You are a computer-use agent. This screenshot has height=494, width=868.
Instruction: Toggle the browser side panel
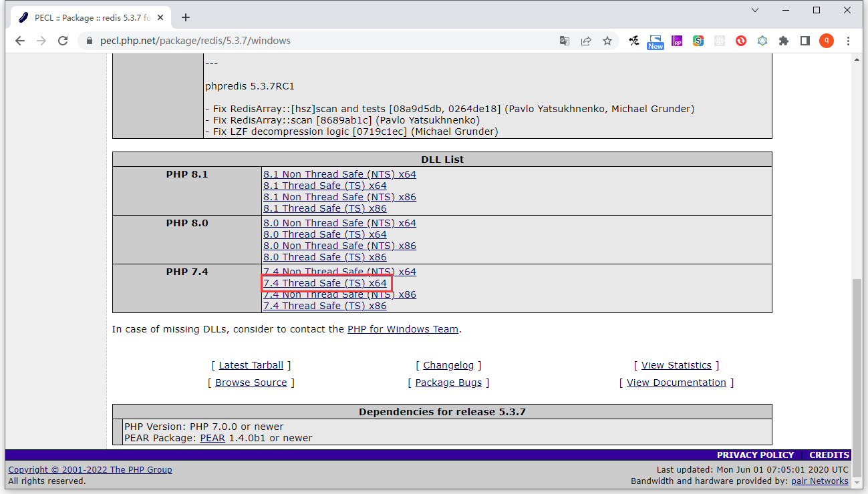pyautogui.click(x=805, y=41)
